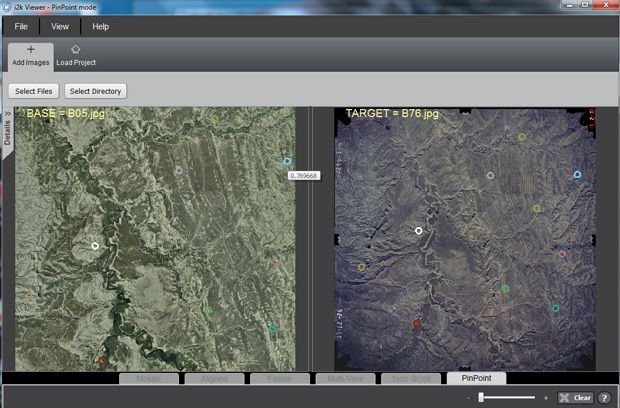Click the gray marker in TARGET image
This screenshot has height=408, width=620.
pos(490,175)
